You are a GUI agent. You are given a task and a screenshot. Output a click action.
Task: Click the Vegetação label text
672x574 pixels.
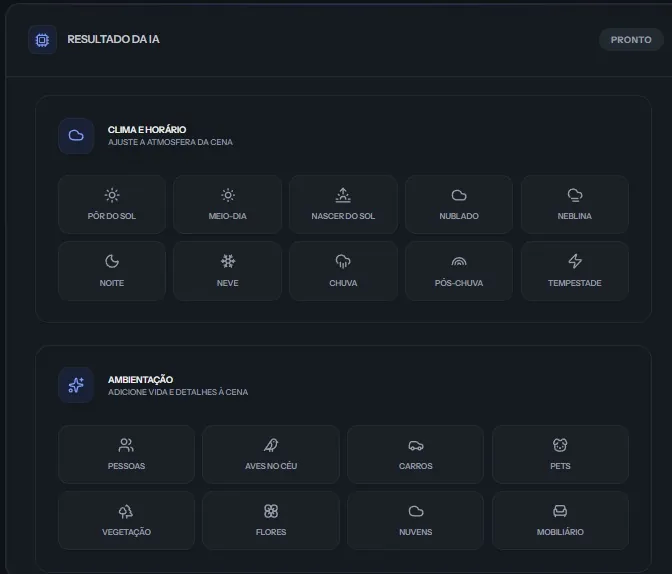coord(126,532)
